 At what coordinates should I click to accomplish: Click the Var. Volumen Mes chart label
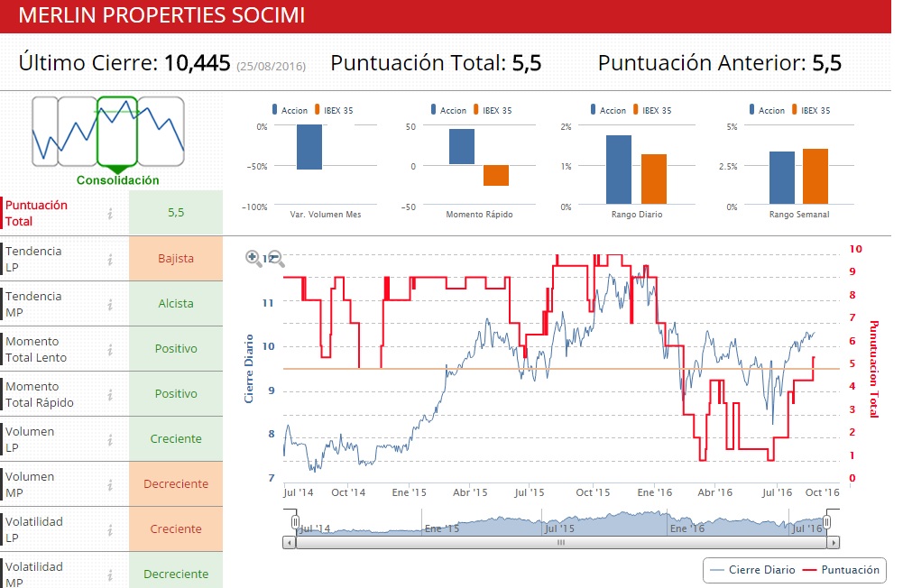pyautogui.click(x=326, y=215)
